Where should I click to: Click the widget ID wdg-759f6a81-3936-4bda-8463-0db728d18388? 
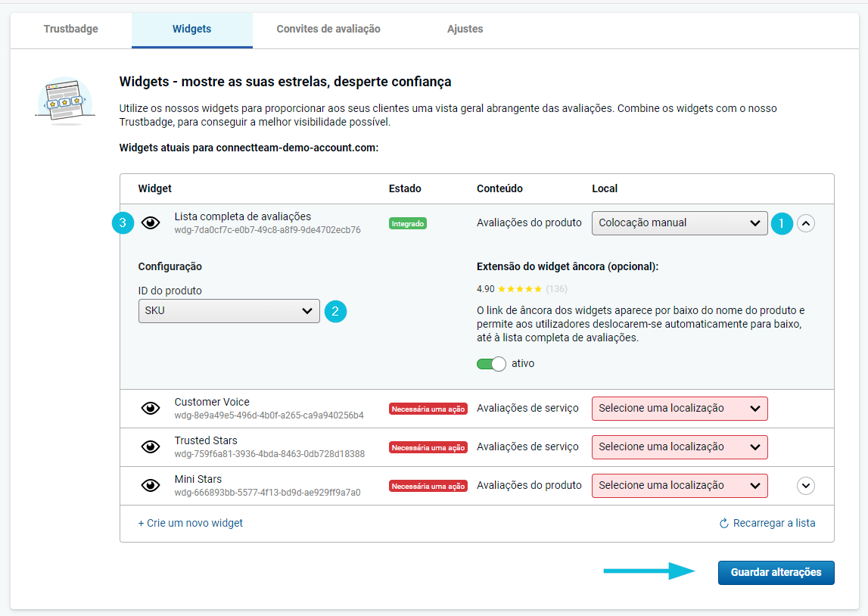(x=269, y=454)
